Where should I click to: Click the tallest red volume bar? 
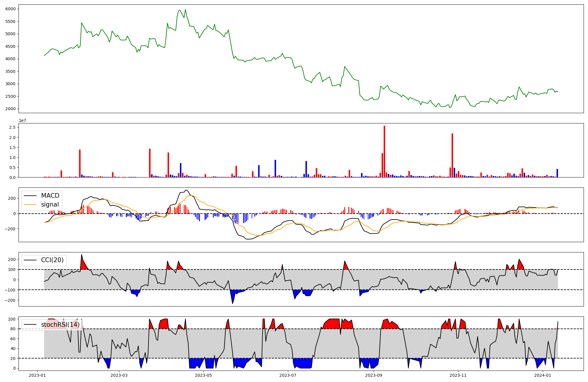click(384, 152)
